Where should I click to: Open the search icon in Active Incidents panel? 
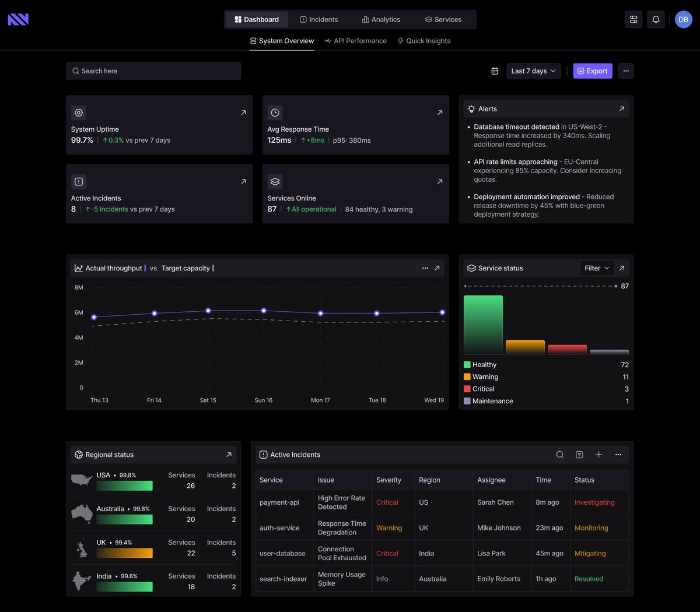click(559, 454)
